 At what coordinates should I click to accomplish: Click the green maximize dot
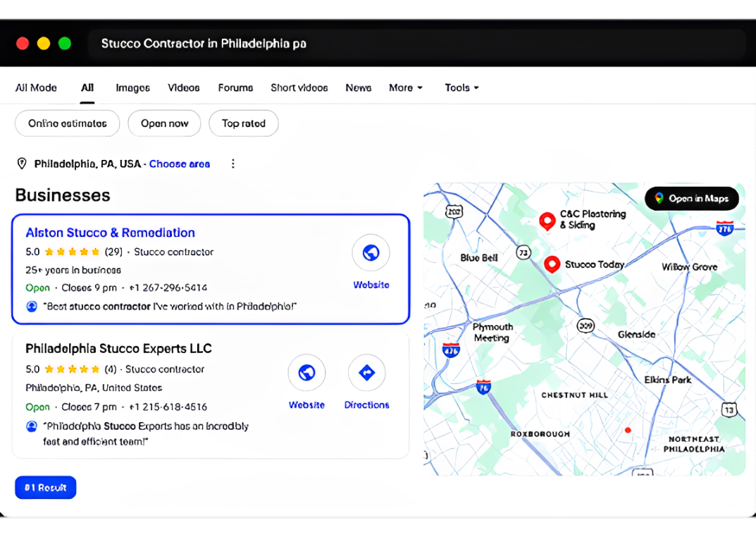(65, 44)
